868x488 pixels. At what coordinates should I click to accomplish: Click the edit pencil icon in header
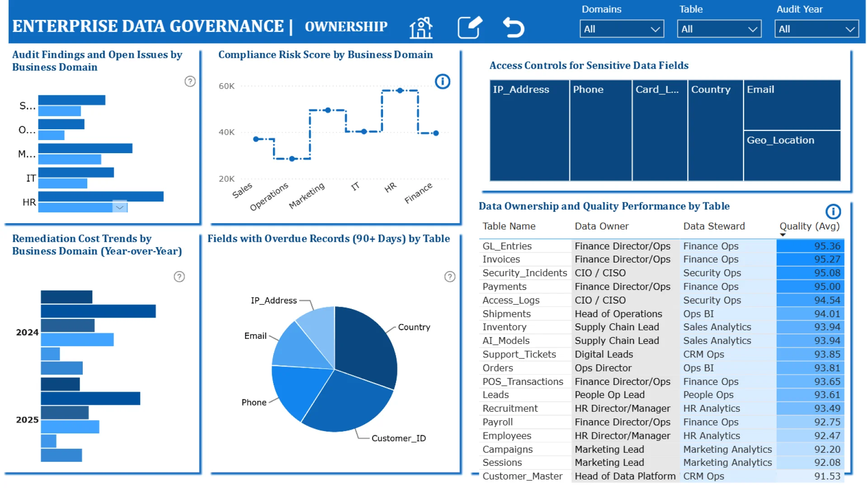point(469,28)
